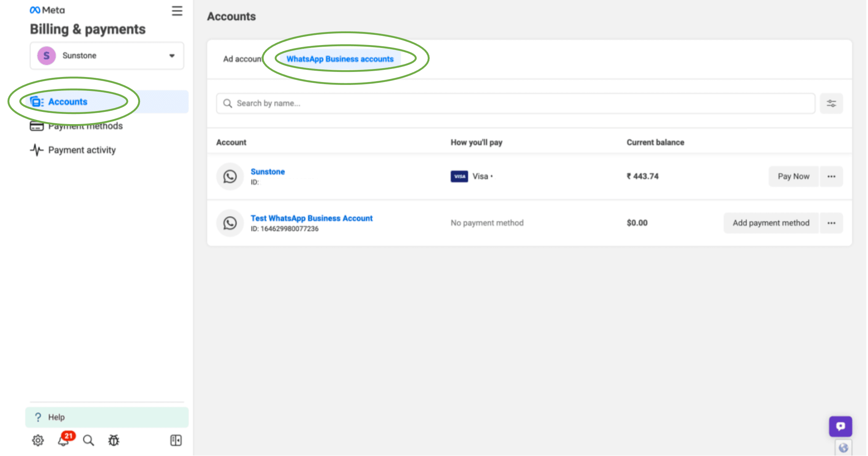
Task: Click the globe icon at bottom right
Action: (x=843, y=448)
